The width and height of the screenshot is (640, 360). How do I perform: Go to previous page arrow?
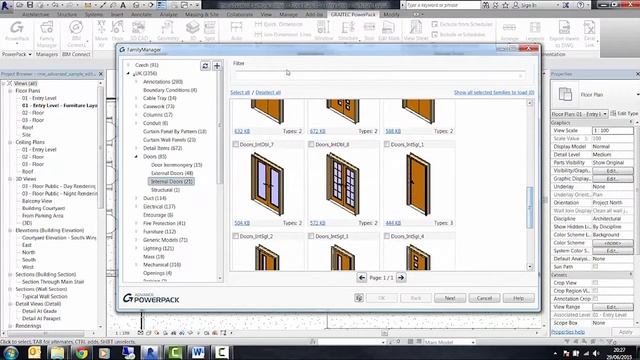pyautogui.click(x=362, y=278)
